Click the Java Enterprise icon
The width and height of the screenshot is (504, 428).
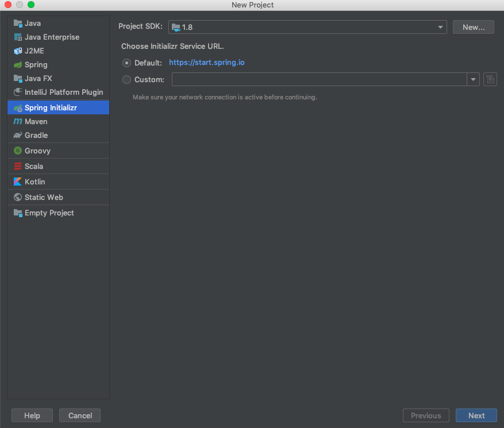click(x=18, y=37)
